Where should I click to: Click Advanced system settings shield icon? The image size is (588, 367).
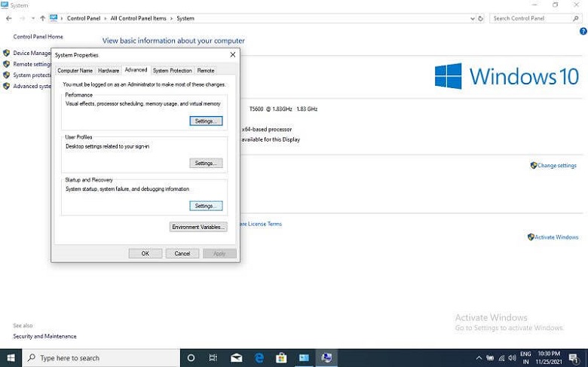click(6, 86)
